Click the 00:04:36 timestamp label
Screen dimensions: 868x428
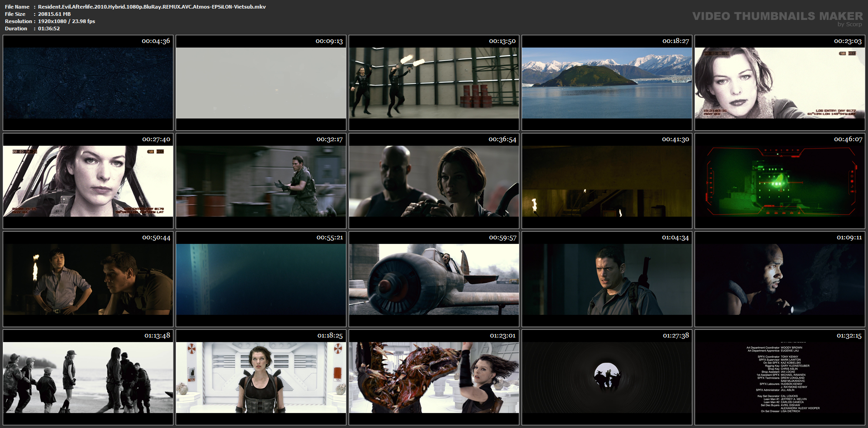pos(156,41)
